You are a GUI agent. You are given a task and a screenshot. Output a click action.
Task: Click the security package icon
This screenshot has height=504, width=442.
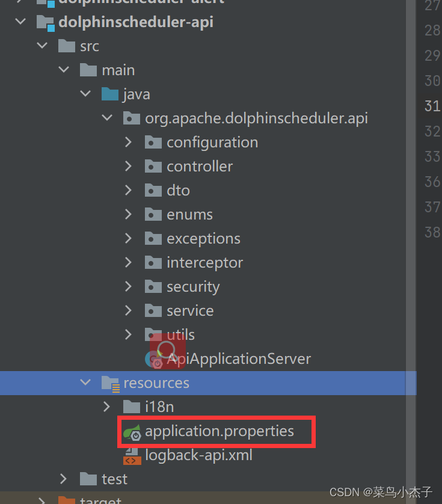[x=153, y=286]
